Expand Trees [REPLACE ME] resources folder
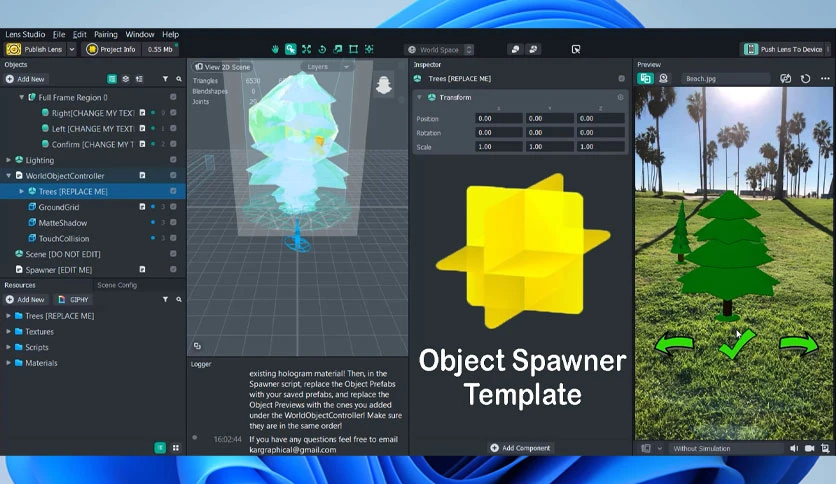Viewport: 836px width, 484px height. tap(8, 316)
